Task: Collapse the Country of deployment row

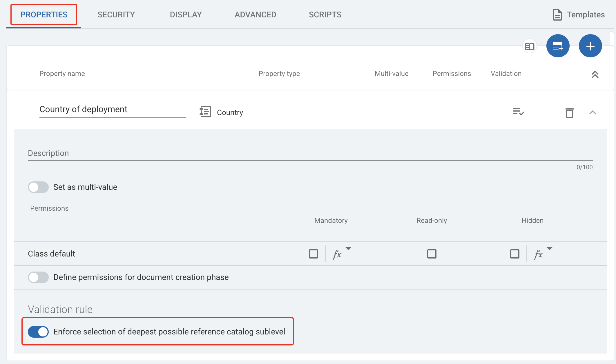Action: click(x=593, y=112)
